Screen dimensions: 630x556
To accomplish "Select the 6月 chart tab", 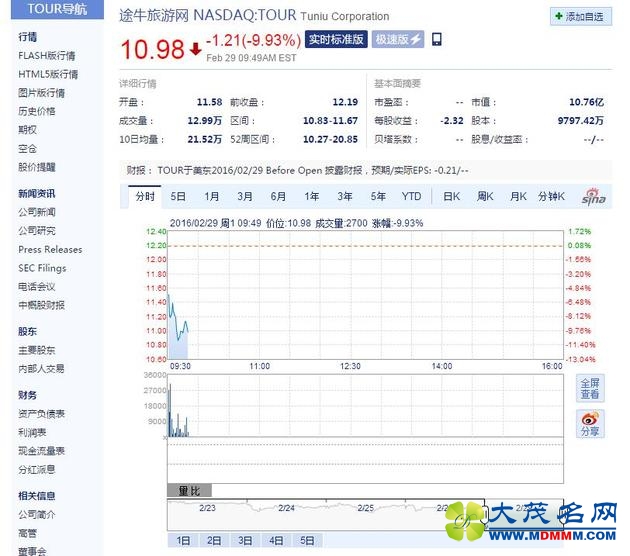I will pyautogui.click(x=278, y=197).
